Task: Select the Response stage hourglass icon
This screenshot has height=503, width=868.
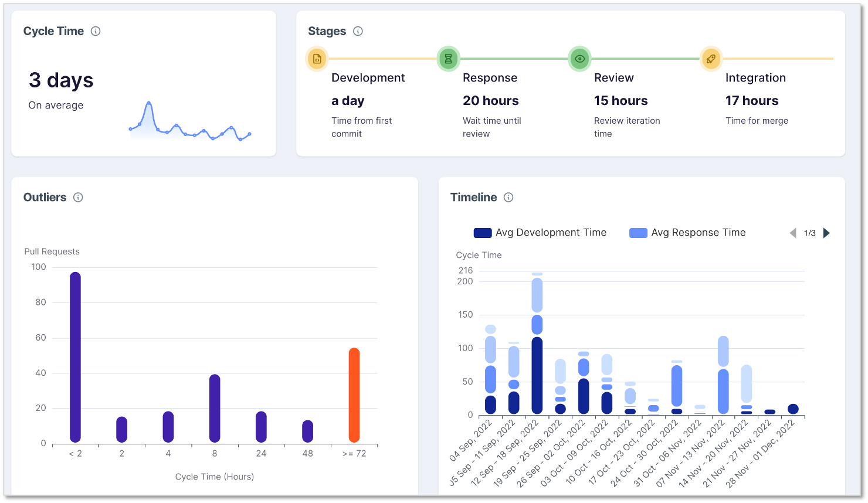Action: [x=447, y=59]
